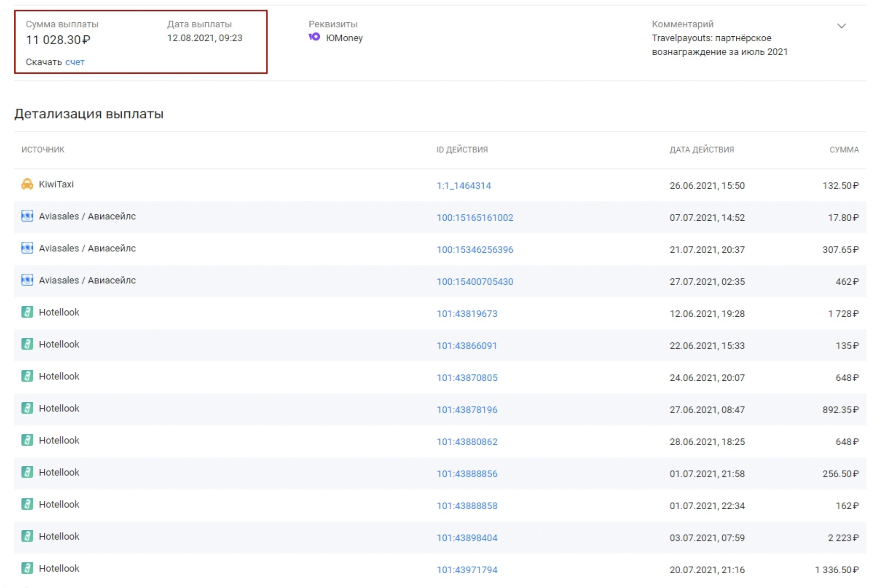The image size is (885, 588).
Task: Click Aviasales icon next to action 100:15400705430
Action: (x=27, y=280)
